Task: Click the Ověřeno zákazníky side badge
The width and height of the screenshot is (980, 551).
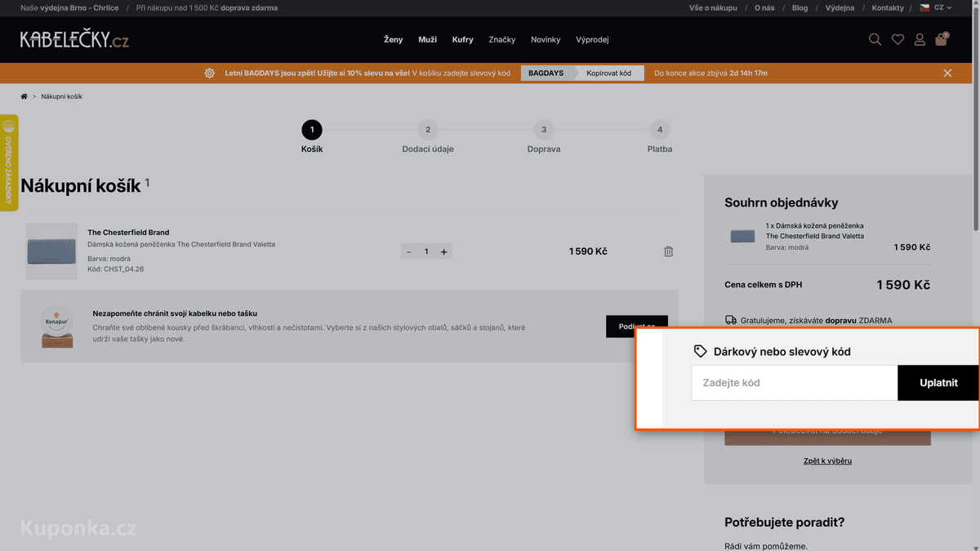Action: (9, 163)
